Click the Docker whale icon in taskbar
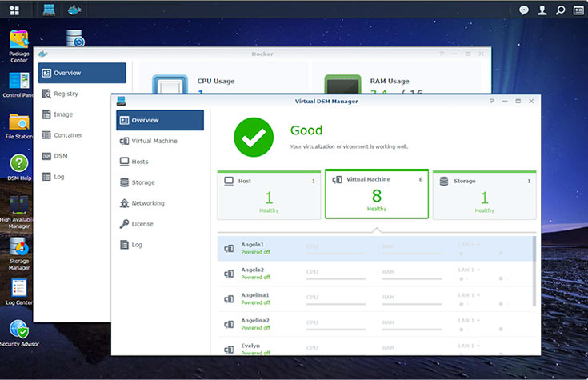The height and width of the screenshot is (380, 588). [x=74, y=10]
